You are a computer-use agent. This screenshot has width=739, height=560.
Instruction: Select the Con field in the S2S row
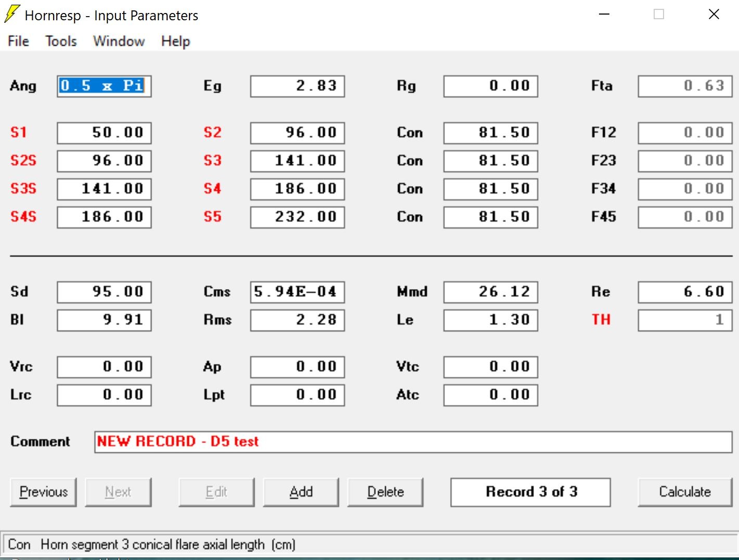pyautogui.click(x=491, y=161)
